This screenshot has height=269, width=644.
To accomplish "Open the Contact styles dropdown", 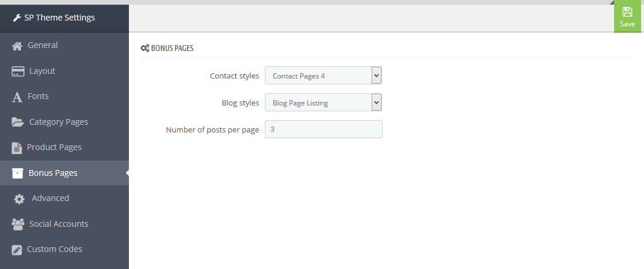I will 323,76.
